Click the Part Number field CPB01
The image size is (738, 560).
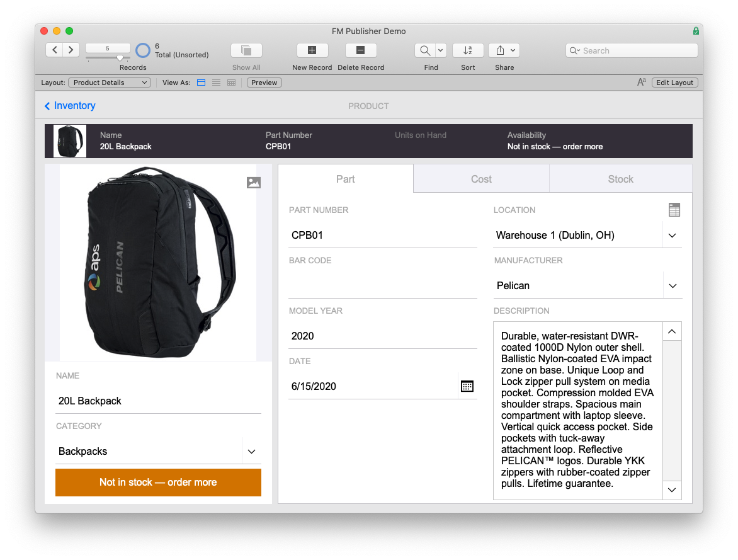[x=383, y=235]
